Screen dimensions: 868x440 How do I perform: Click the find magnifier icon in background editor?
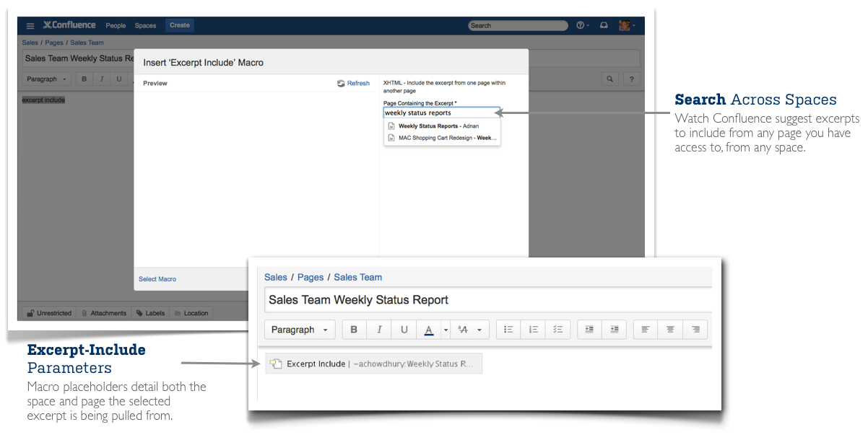610,79
